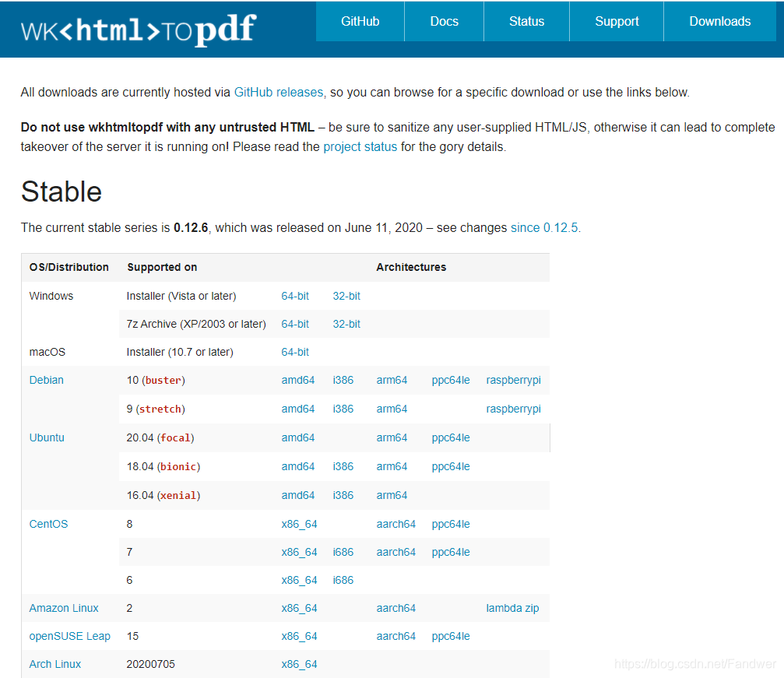Download the openSUSE Leap 15 x86_64 build
784x678 pixels.
tap(300, 636)
